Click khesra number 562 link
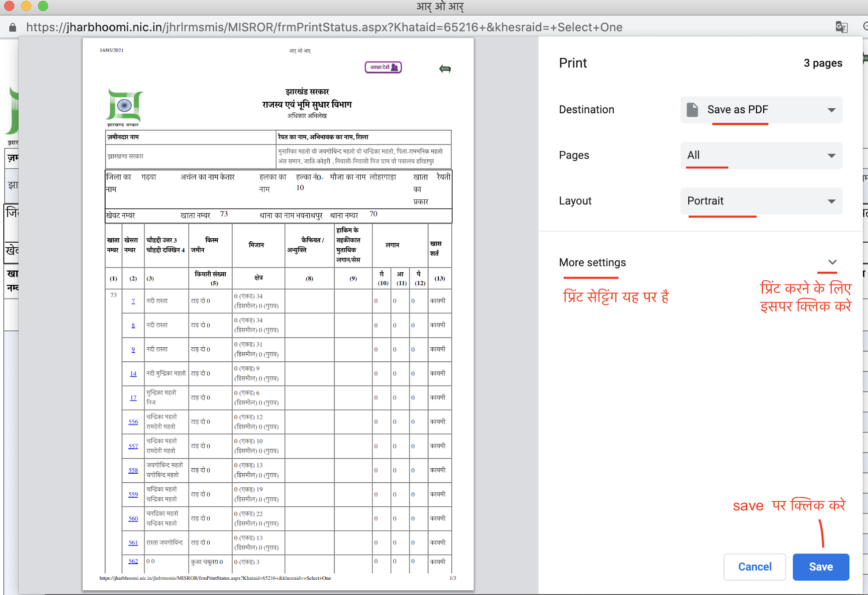 click(133, 561)
